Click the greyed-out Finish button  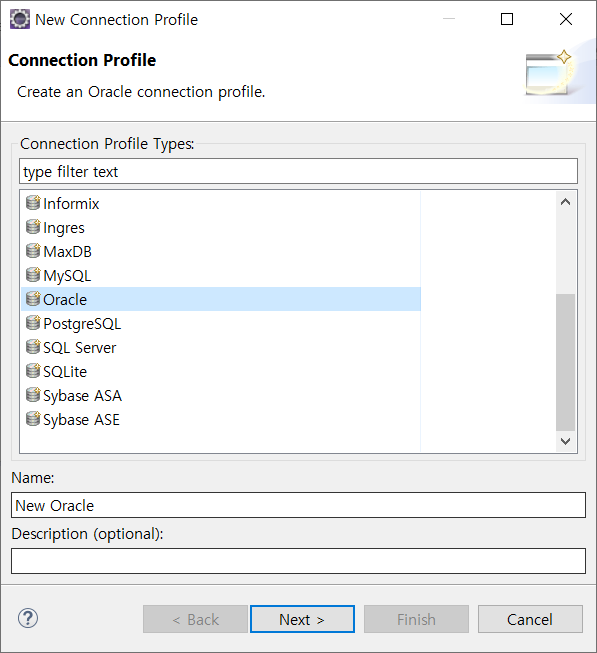(x=416, y=619)
